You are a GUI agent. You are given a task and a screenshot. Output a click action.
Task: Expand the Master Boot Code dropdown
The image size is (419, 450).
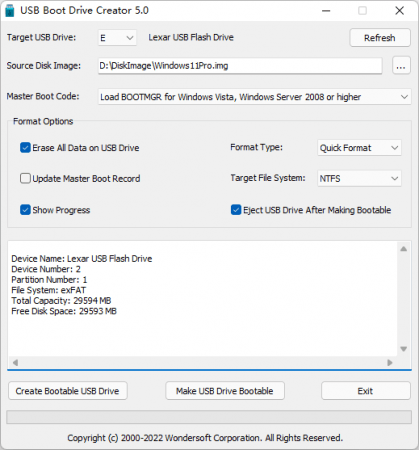(254, 97)
